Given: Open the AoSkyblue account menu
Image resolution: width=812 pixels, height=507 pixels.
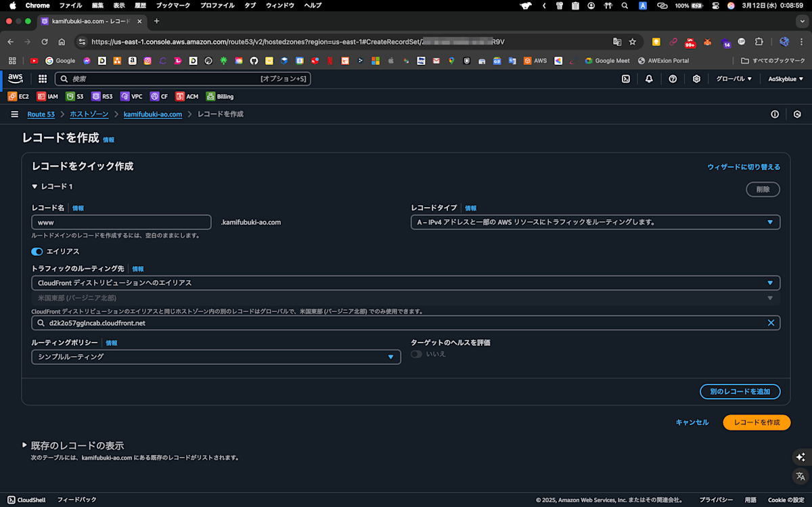Looking at the screenshot, I should [786, 79].
